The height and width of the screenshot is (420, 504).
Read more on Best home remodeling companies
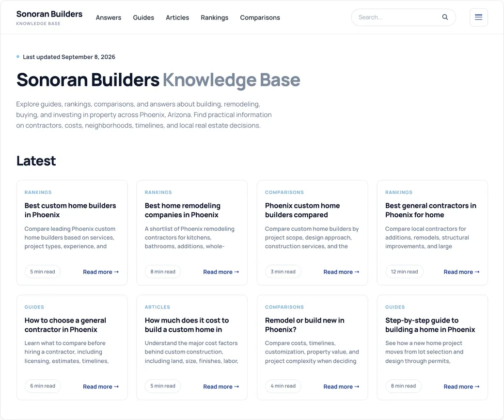click(x=221, y=272)
